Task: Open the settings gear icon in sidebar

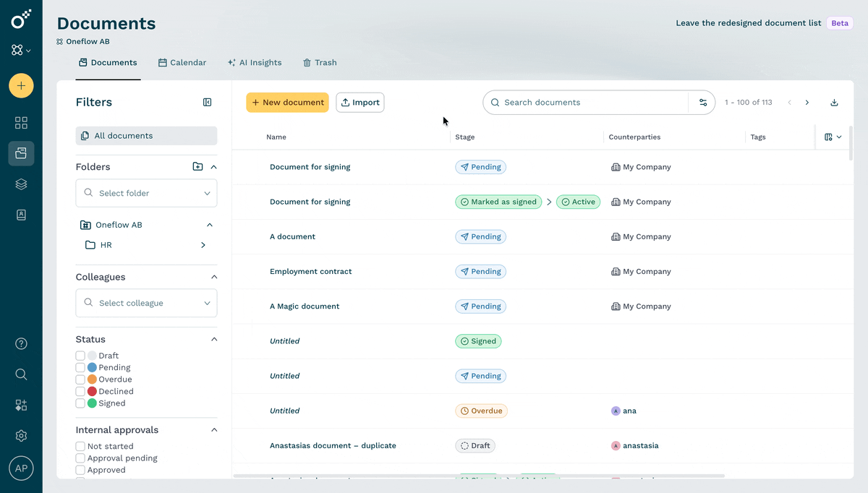Action: [x=21, y=436]
